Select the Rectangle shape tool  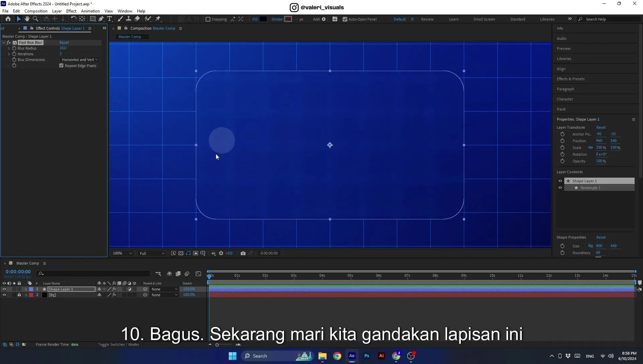tap(92, 19)
